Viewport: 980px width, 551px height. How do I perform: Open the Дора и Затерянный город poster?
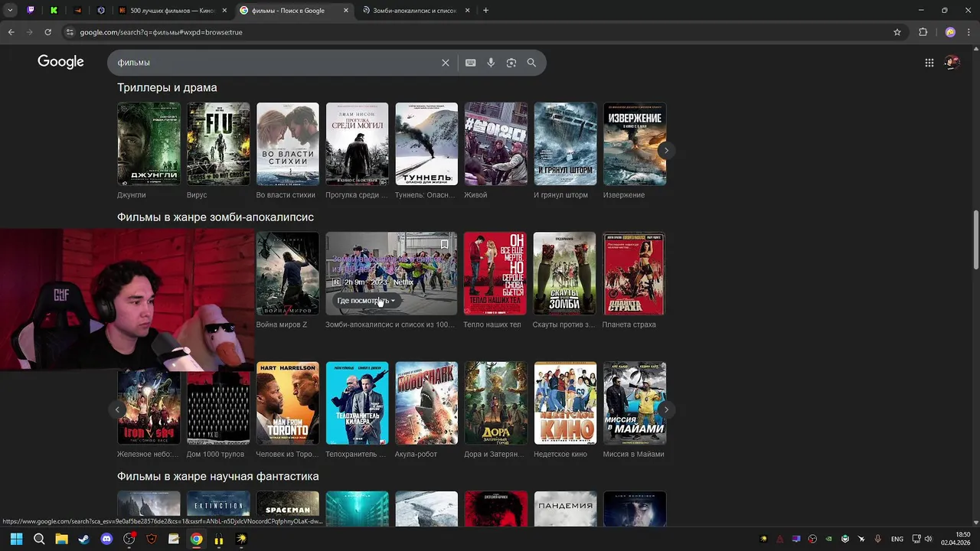pyautogui.click(x=496, y=403)
